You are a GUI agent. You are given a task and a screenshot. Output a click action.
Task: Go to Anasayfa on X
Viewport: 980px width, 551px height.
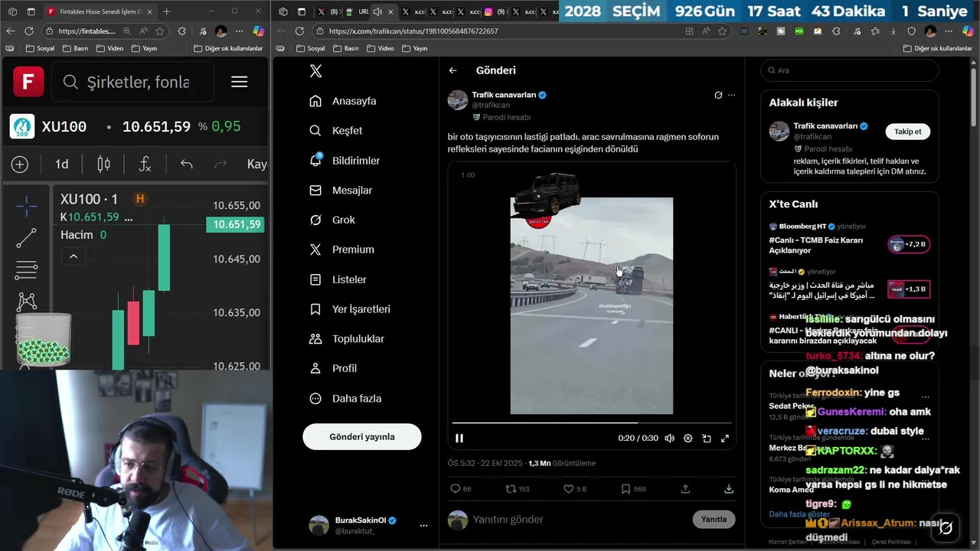(344, 101)
